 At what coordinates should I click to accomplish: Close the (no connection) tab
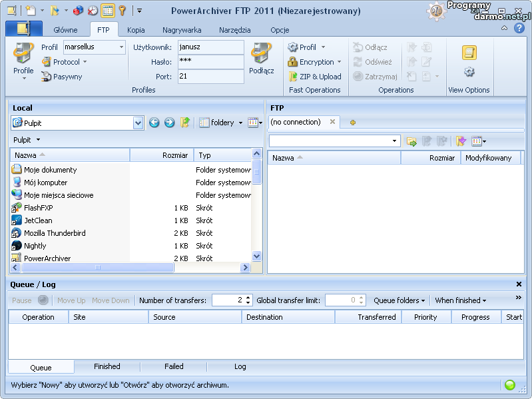332,122
